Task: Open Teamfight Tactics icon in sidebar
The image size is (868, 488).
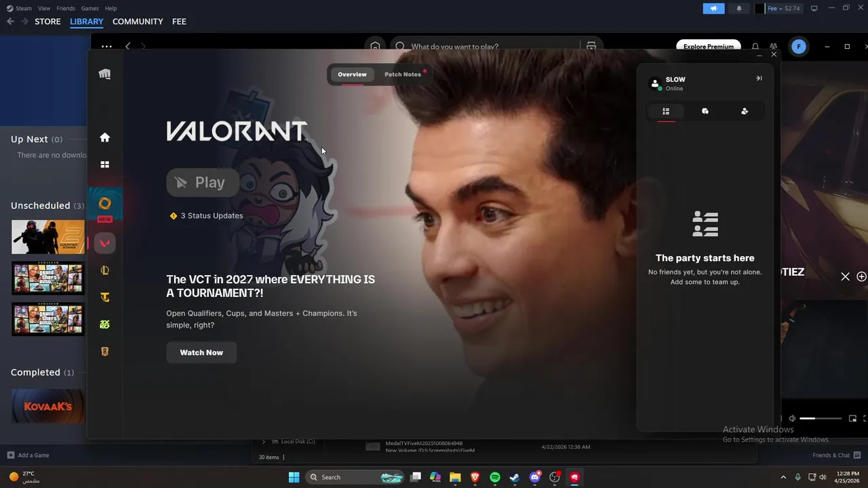Action: [104, 297]
